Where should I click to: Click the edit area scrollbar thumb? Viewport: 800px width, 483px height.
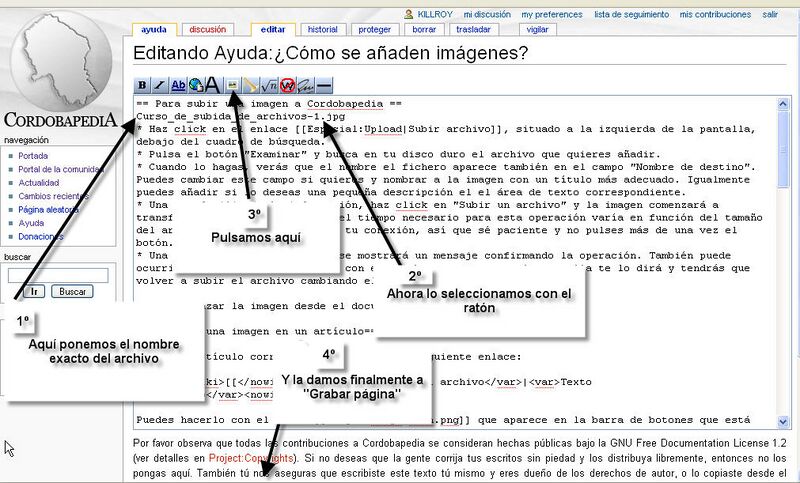pyautogui.click(x=783, y=149)
